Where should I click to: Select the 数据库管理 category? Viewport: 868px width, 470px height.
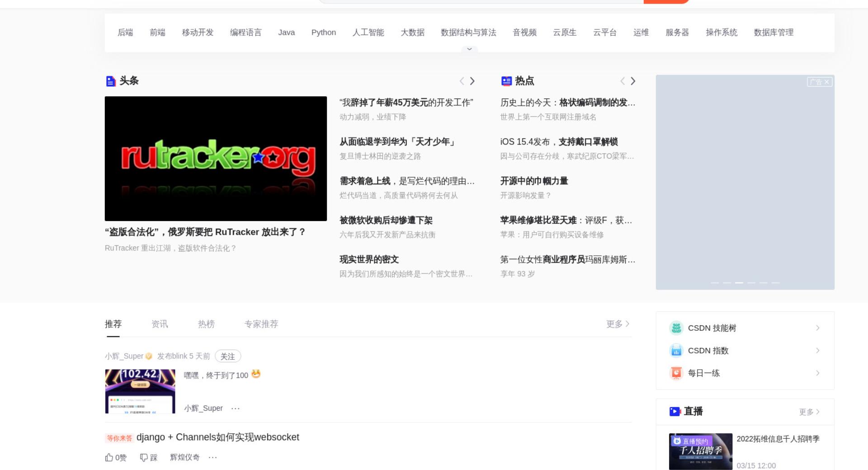pyautogui.click(x=774, y=33)
